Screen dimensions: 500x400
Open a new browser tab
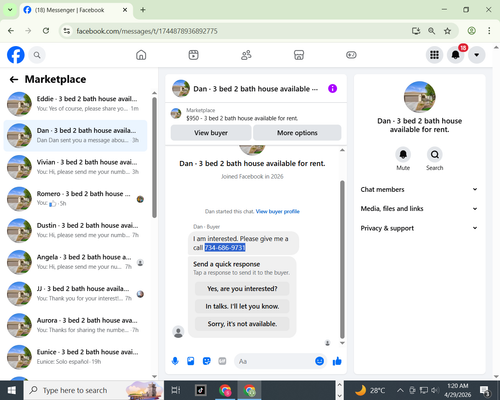pos(143,10)
